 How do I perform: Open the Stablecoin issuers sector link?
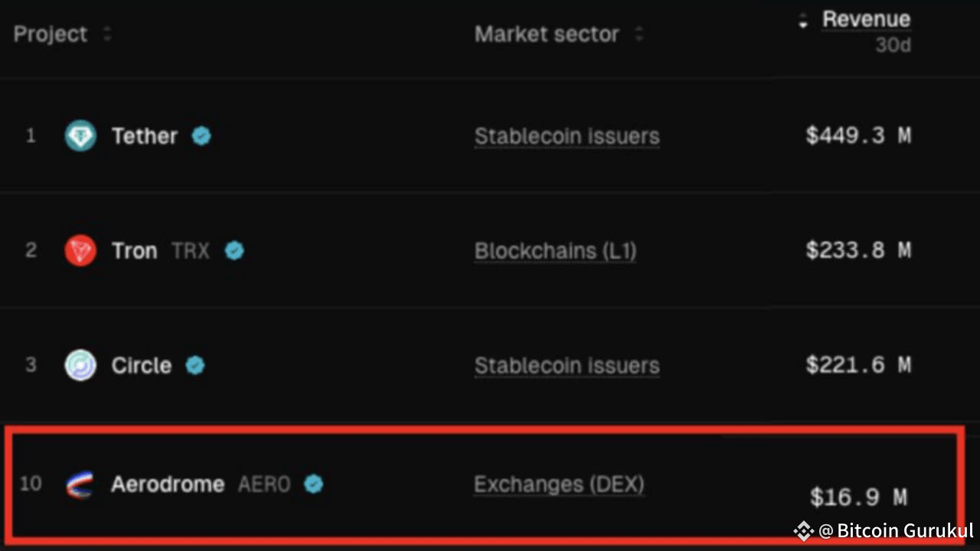[x=567, y=135]
